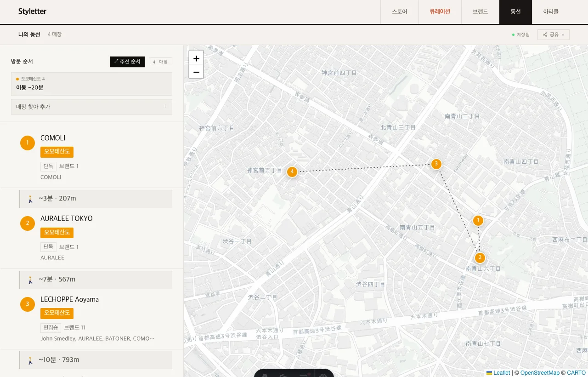The height and width of the screenshot is (377, 588).
Task: Click the walking icon for ~7분 · 567m
Action: [x=30, y=280]
